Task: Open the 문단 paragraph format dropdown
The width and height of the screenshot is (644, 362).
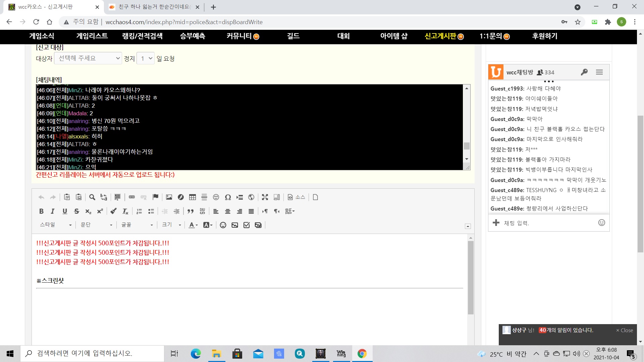Action: pos(97,225)
